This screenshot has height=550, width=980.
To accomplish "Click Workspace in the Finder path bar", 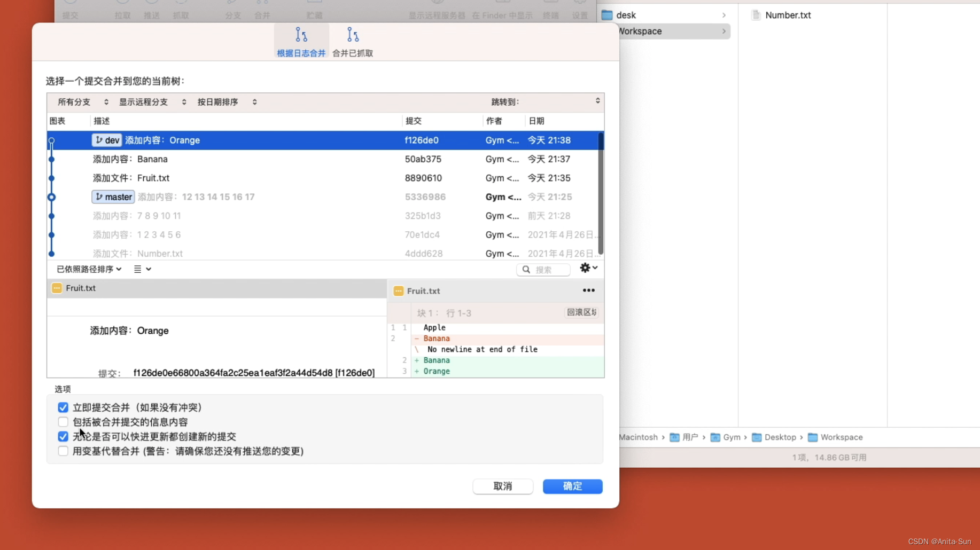I will pyautogui.click(x=835, y=437).
